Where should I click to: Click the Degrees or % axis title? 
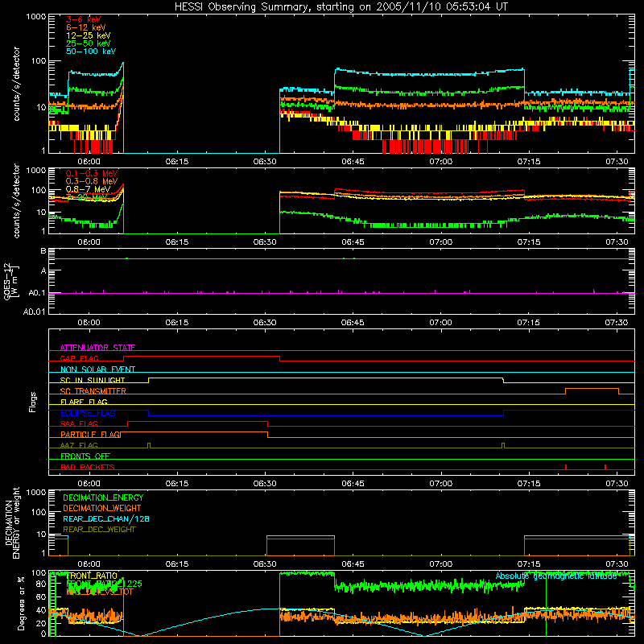(22, 603)
